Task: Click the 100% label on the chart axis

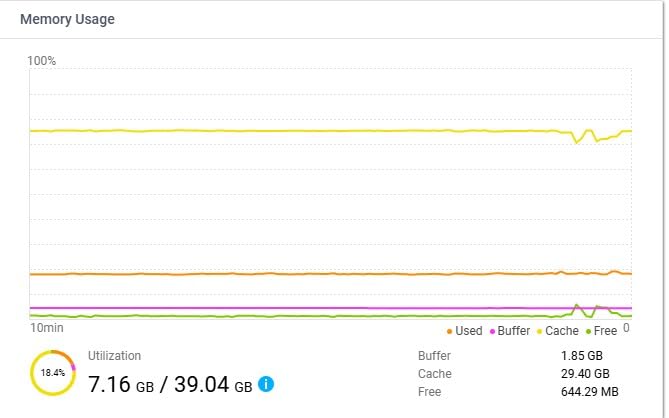Action: tap(41, 61)
